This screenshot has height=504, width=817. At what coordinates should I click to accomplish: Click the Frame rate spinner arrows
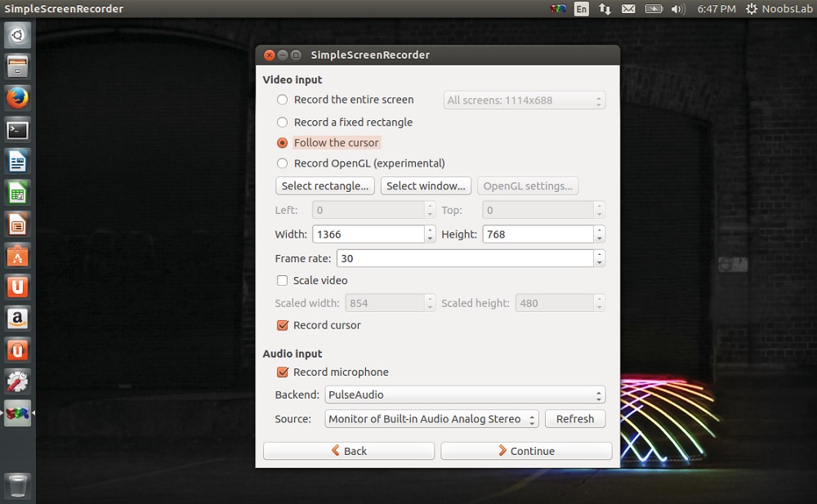coord(599,258)
